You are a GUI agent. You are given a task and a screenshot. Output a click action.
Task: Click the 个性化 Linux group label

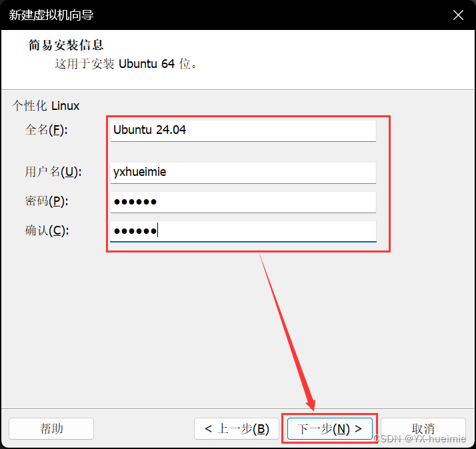(46, 106)
